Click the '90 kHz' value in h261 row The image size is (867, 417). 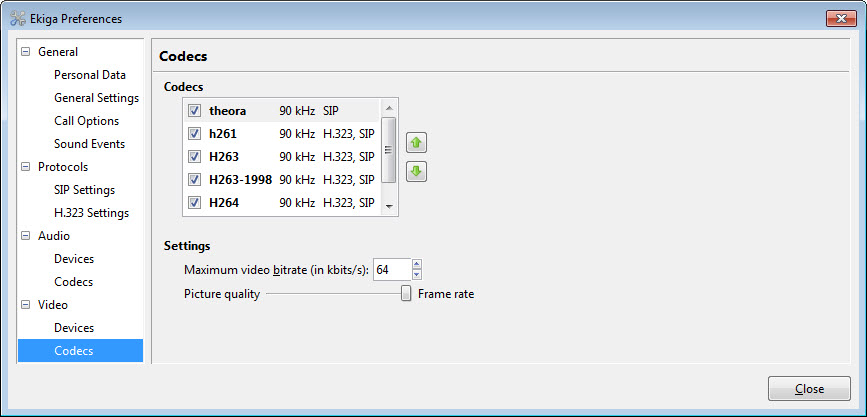point(297,133)
